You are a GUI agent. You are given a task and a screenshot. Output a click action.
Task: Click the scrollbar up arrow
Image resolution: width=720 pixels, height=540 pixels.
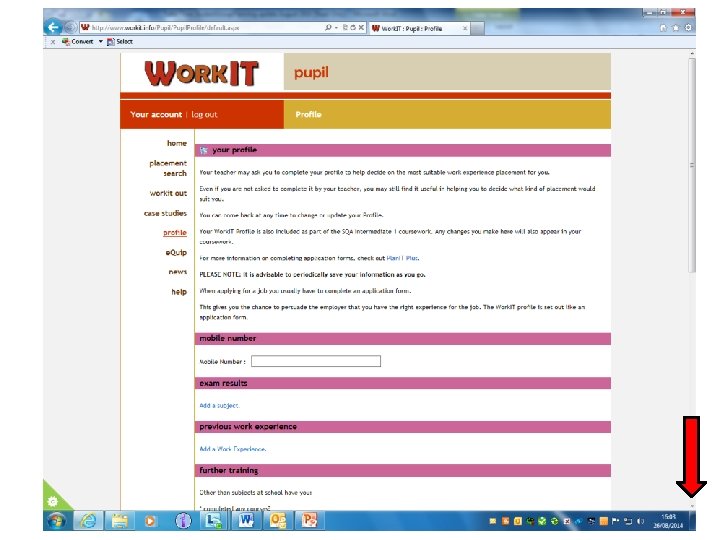[x=692, y=54]
